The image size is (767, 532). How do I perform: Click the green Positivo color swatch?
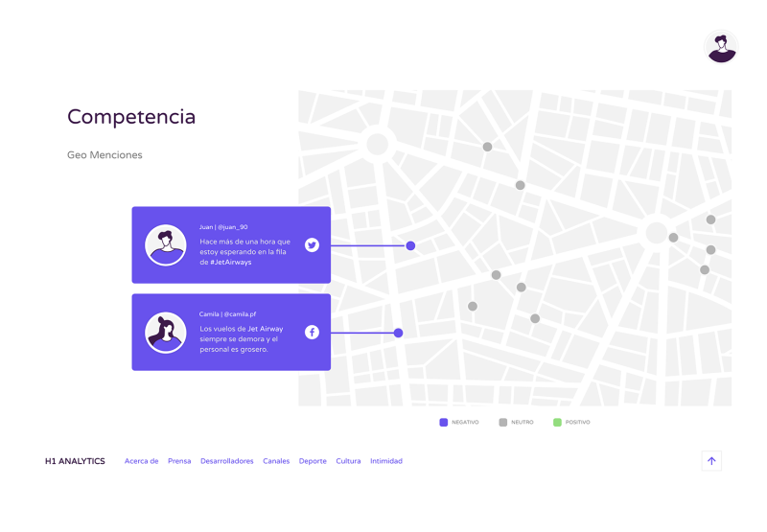557,423
